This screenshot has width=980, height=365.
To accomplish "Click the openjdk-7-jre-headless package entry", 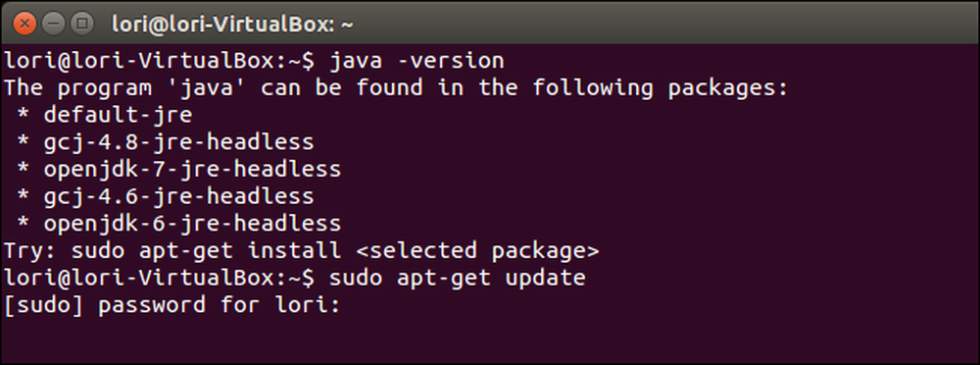I will (x=192, y=170).
